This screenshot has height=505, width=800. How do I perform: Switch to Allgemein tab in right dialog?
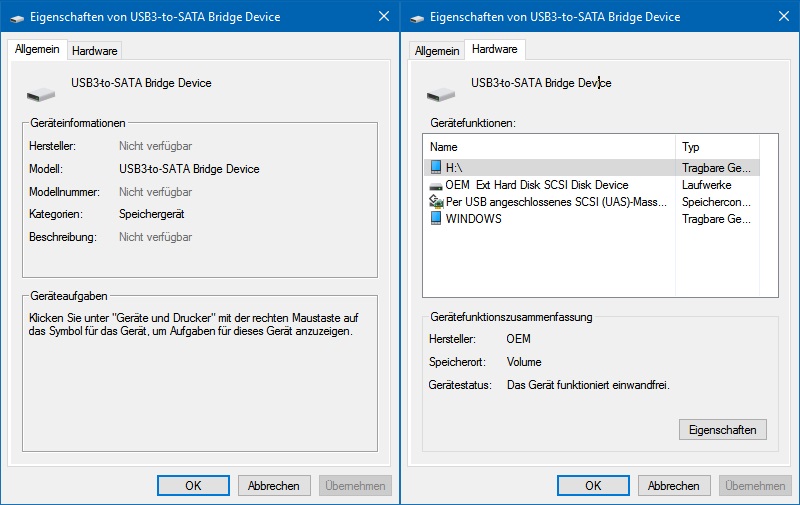[437, 51]
